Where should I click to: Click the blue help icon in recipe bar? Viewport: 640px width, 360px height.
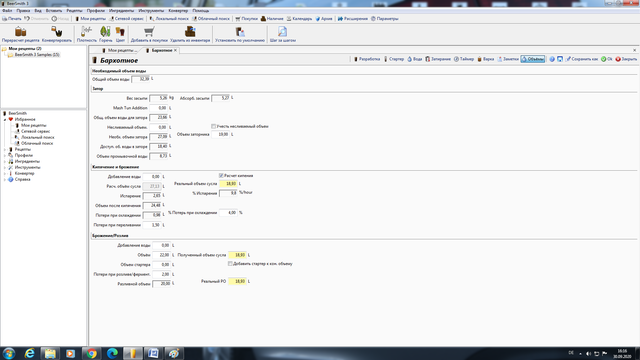point(552,59)
